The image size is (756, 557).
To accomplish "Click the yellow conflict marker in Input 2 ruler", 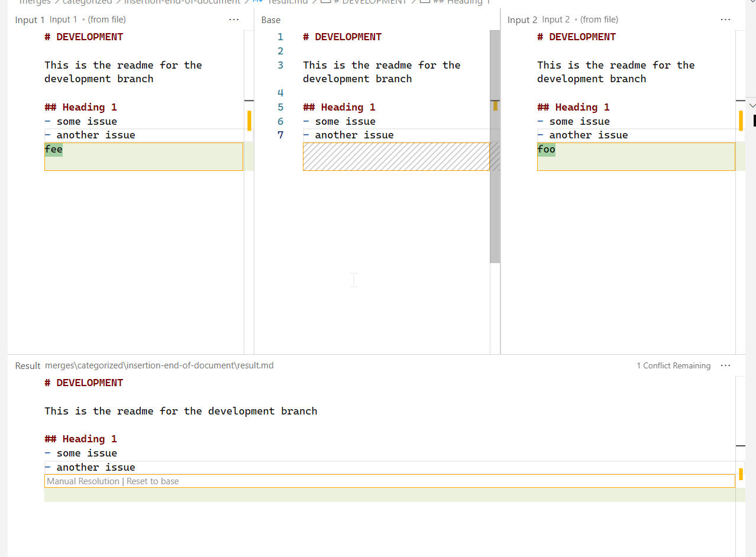I will click(742, 121).
